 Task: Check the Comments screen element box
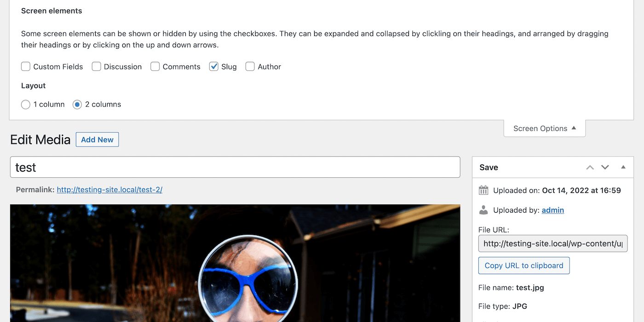point(155,67)
